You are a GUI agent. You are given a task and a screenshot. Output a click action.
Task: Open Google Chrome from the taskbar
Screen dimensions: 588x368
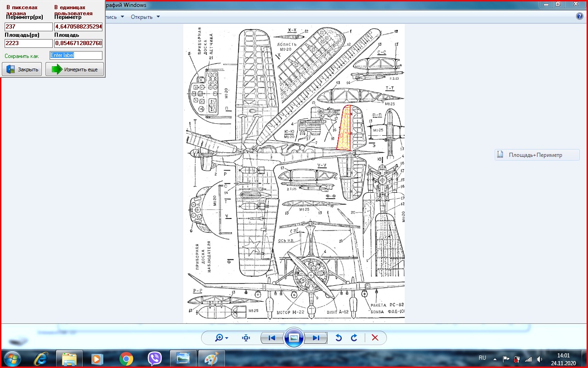(126, 358)
